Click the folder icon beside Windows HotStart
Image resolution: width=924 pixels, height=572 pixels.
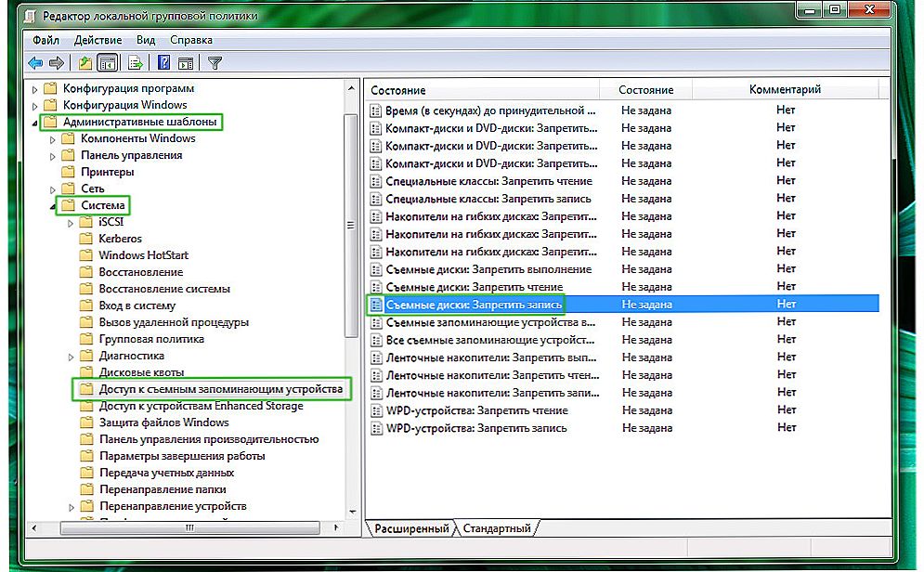click(86, 255)
